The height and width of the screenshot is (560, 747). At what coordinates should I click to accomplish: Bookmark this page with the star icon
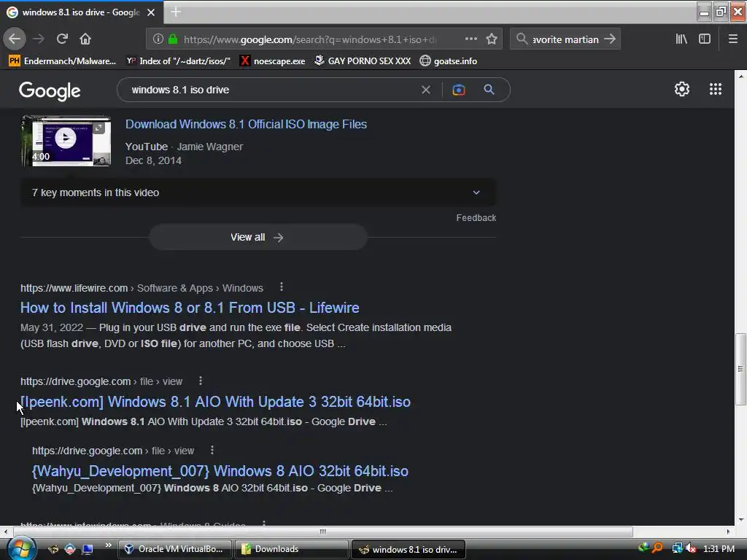click(x=492, y=39)
